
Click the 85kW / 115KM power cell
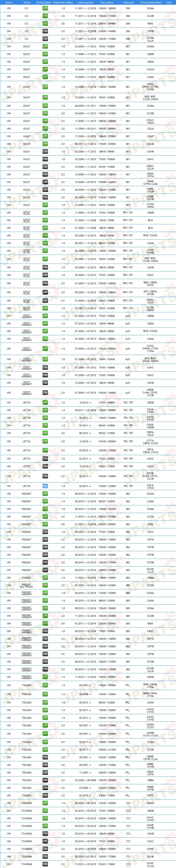pyautogui.click(x=107, y=433)
